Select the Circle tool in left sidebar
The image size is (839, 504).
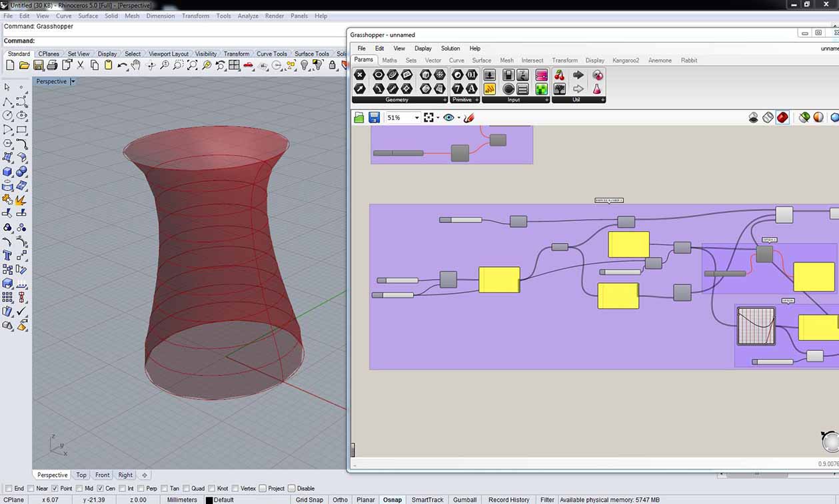[x=7, y=115]
